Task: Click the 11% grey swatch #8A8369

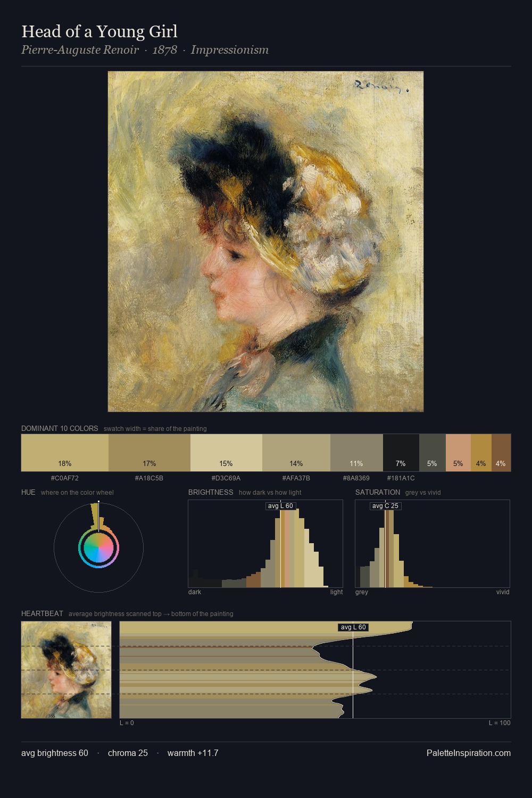Action: (x=356, y=453)
